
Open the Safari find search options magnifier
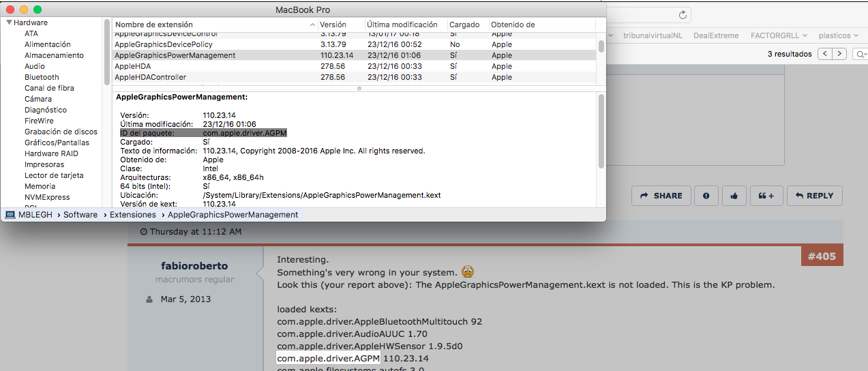pos(860,54)
